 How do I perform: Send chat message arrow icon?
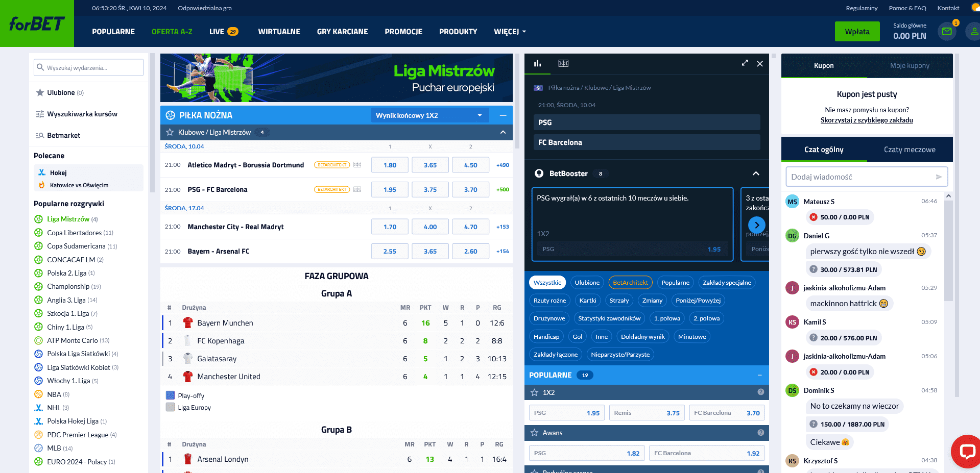pos(939,177)
